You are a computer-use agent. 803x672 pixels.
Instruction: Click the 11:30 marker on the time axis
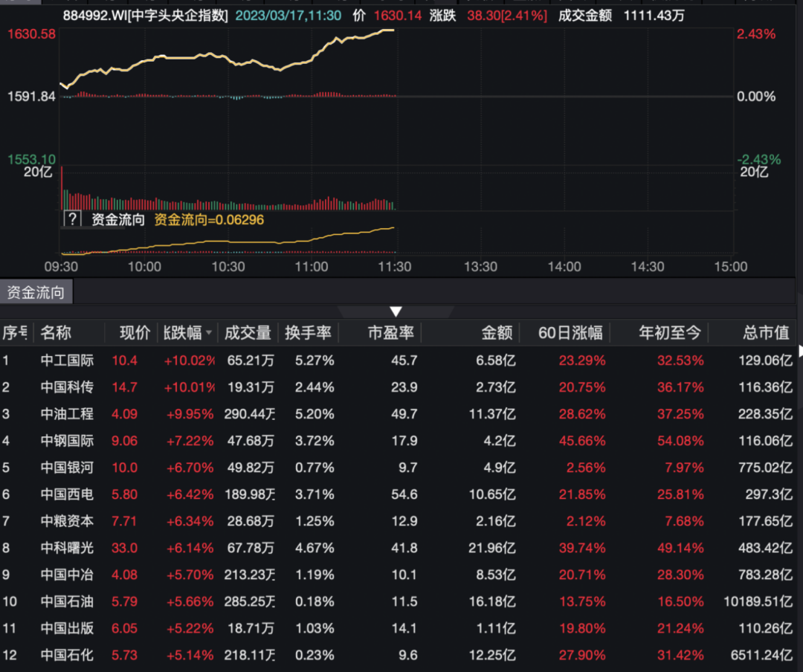tap(394, 266)
